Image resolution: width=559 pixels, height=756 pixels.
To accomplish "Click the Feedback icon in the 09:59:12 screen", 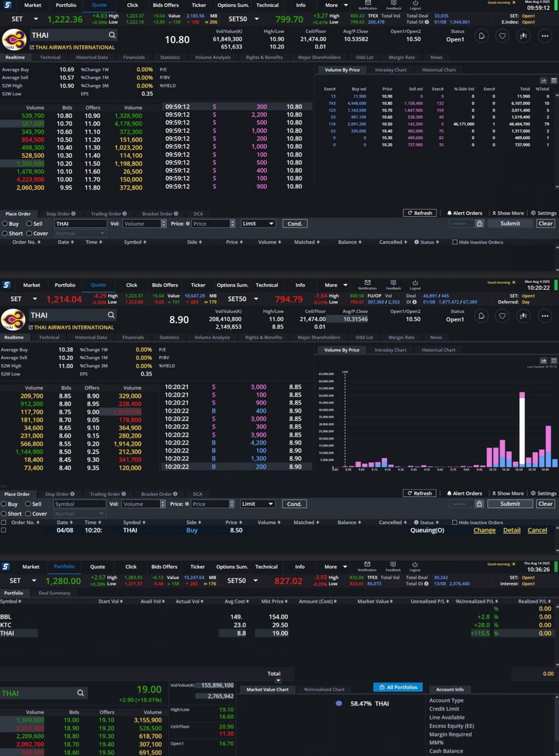I will (393, 3).
